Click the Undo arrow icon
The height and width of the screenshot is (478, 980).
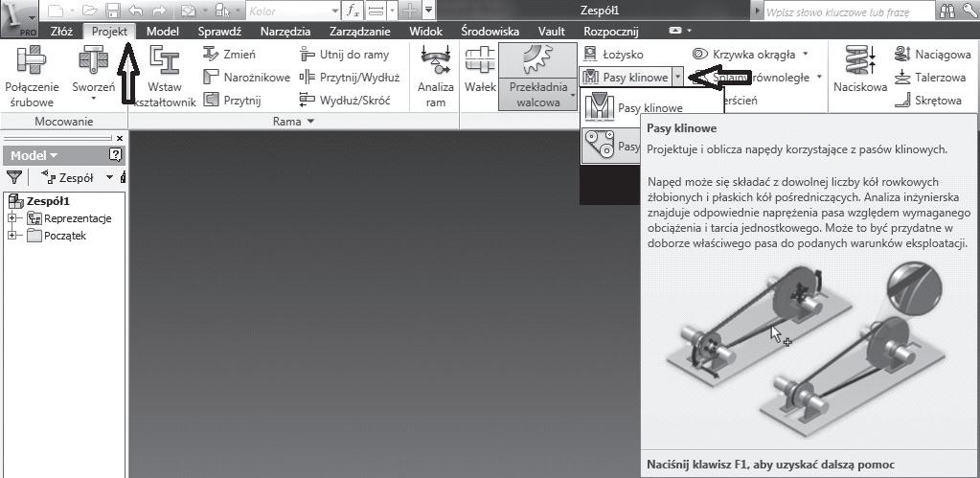point(136,11)
